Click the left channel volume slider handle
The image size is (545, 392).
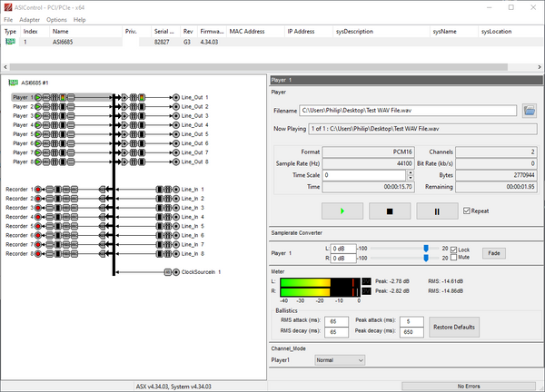pyautogui.click(x=426, y=249)
